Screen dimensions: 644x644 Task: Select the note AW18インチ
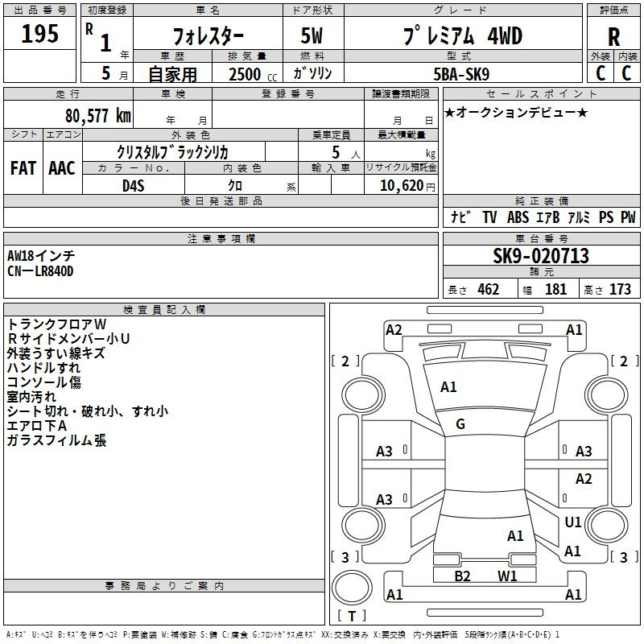click(x=41, y=256)
